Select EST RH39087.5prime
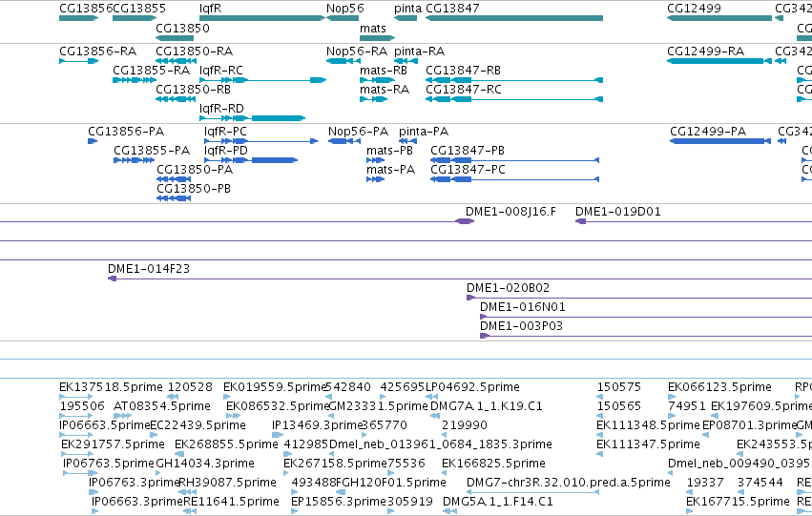 tap(187, 493)
